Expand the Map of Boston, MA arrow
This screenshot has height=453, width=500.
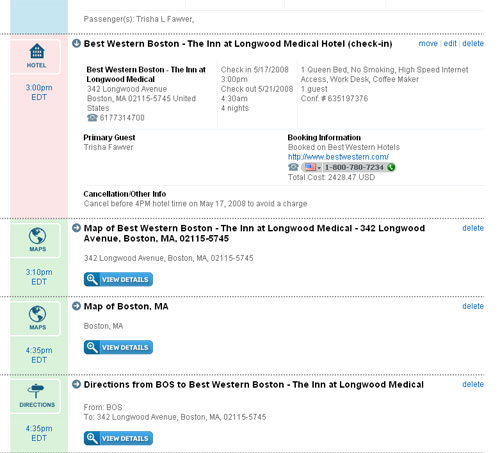click(76, 306)
